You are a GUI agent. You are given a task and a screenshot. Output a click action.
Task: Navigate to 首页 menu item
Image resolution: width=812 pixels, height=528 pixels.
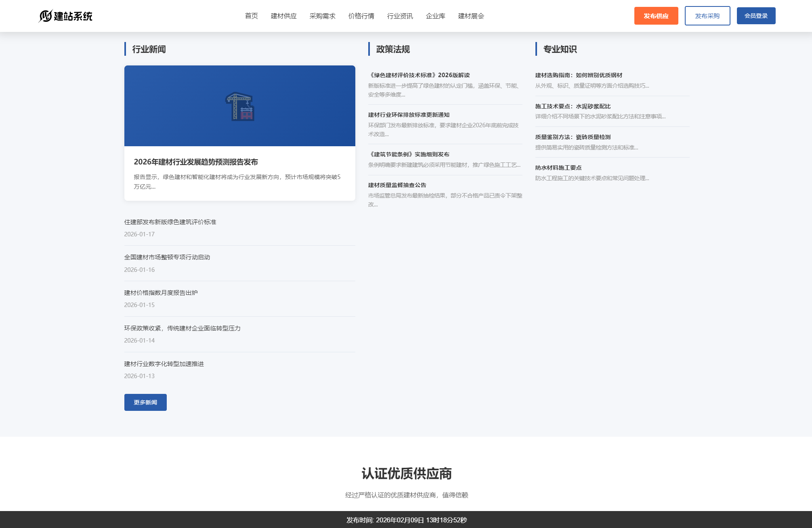coord(252,16)
